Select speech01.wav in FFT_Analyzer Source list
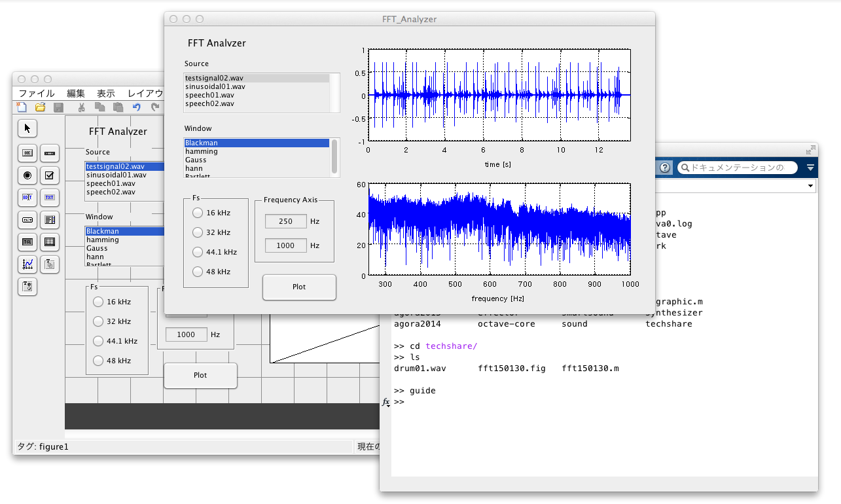Viewport: 841px width, 504px height. tap(257, 95)
